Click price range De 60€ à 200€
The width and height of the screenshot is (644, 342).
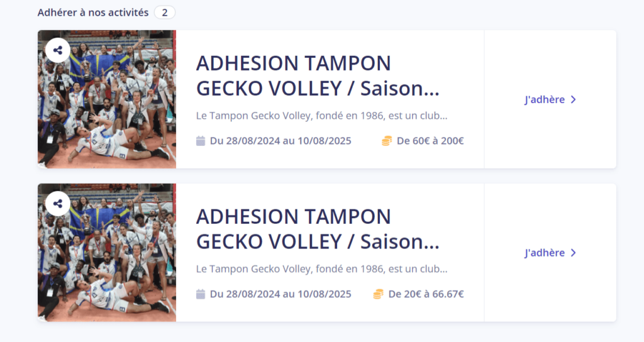click(x=430, y=141)
